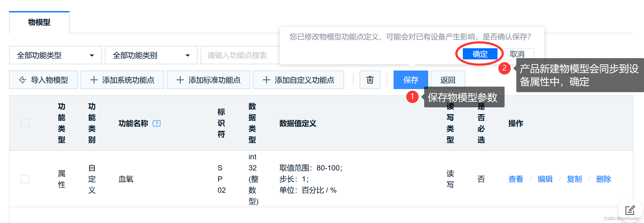Click the 复制 link for 血氧
This screenshot has height=223, width=644.
[x=574, y=179]
